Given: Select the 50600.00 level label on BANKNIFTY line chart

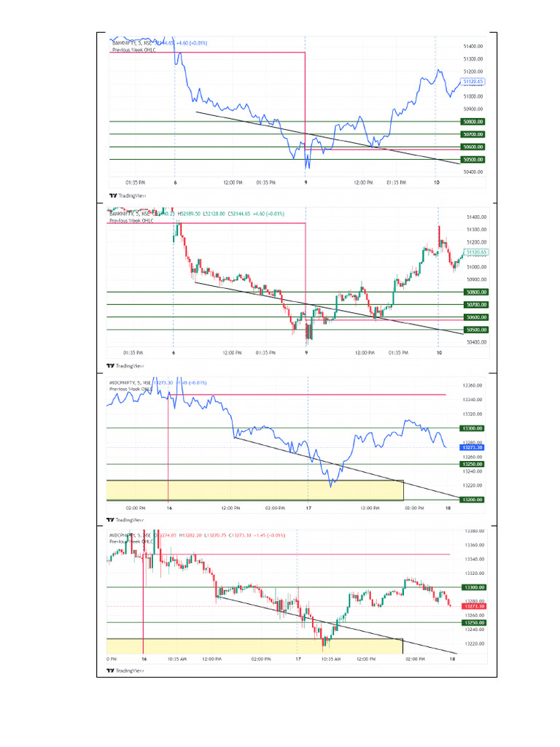Looking at the screenshot, I should (472, 147).
